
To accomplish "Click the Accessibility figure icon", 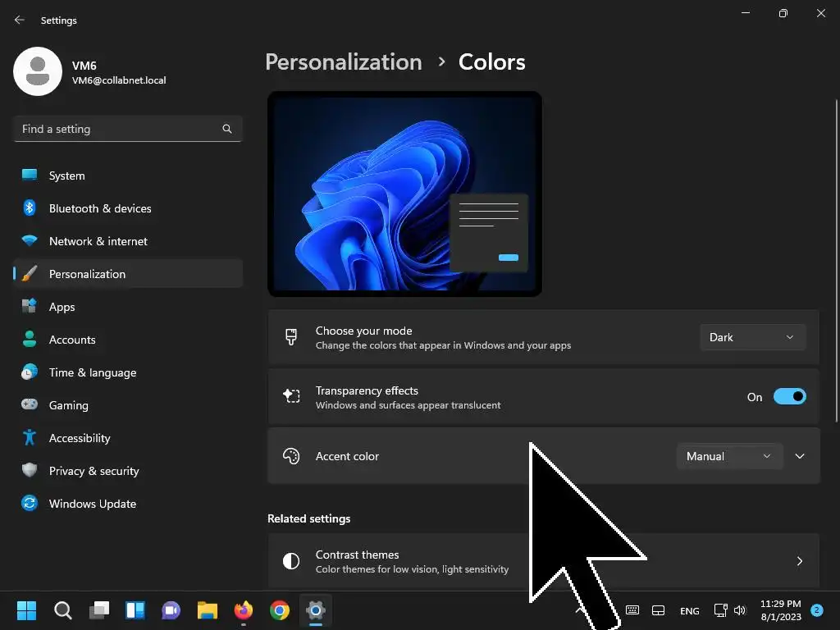I will (30, 438).
